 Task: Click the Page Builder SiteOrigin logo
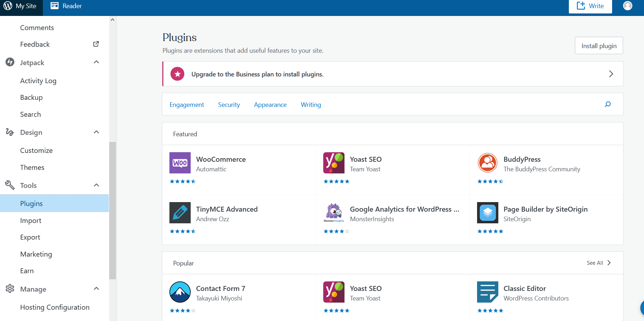pyautogui.click(x=488, y=213)
